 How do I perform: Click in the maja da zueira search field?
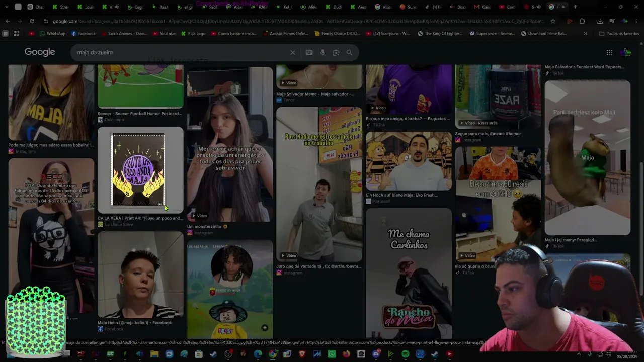tap(181, 52)
